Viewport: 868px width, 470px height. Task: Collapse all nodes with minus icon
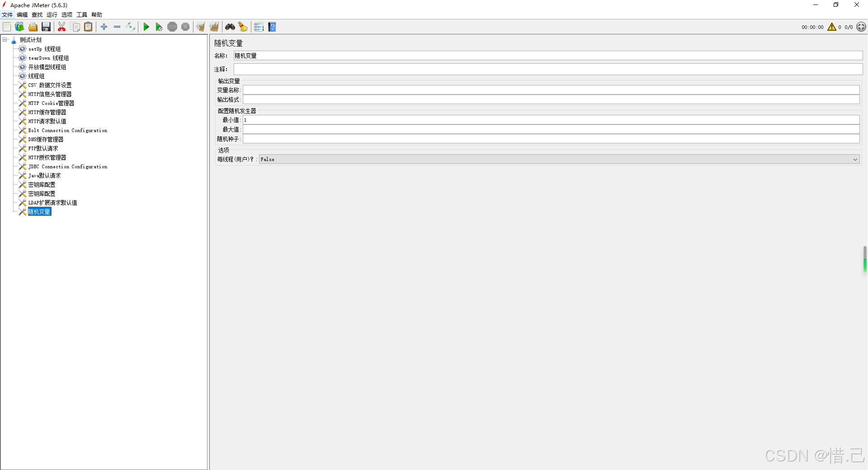tap(117, 27)
